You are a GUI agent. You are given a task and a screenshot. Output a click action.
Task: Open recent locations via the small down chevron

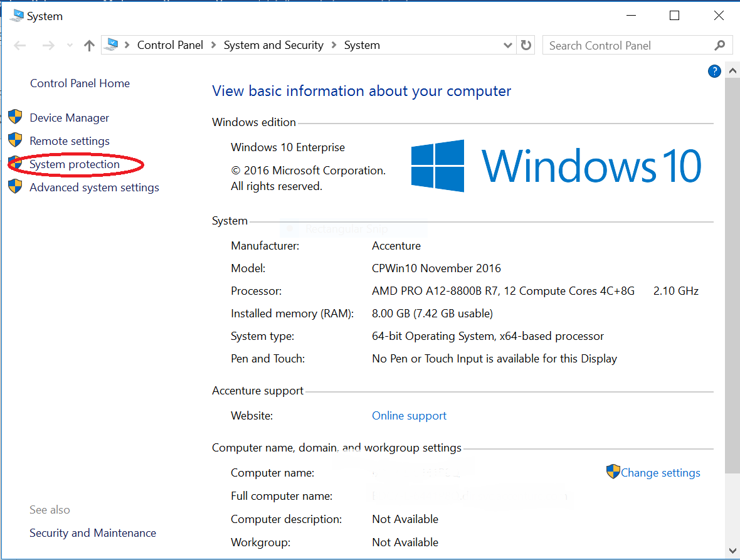[69, 45]
